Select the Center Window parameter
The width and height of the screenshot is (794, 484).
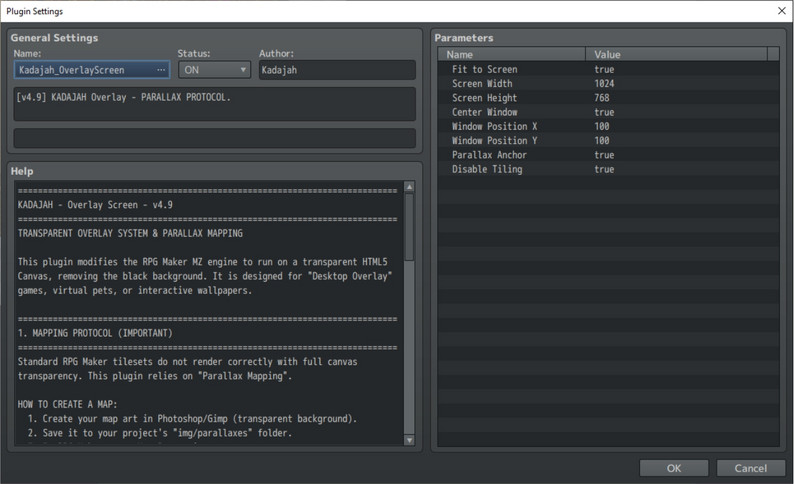click(485, 112)
